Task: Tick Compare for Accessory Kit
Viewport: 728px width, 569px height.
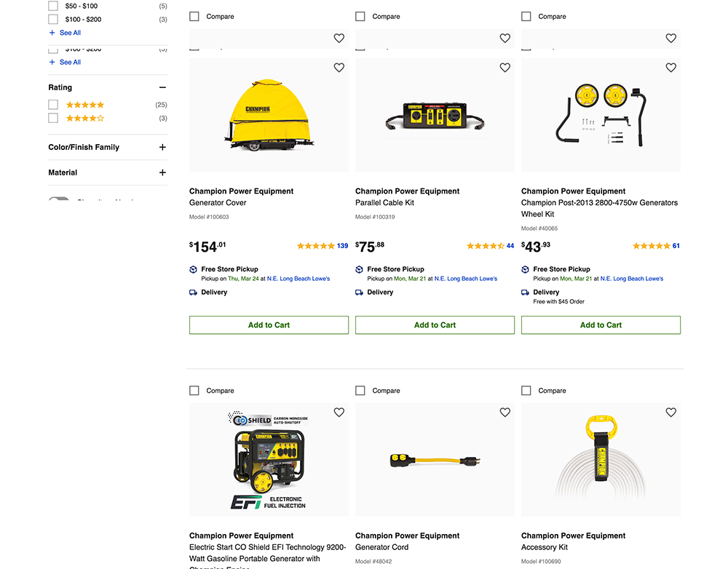Action: coord(526,391)
